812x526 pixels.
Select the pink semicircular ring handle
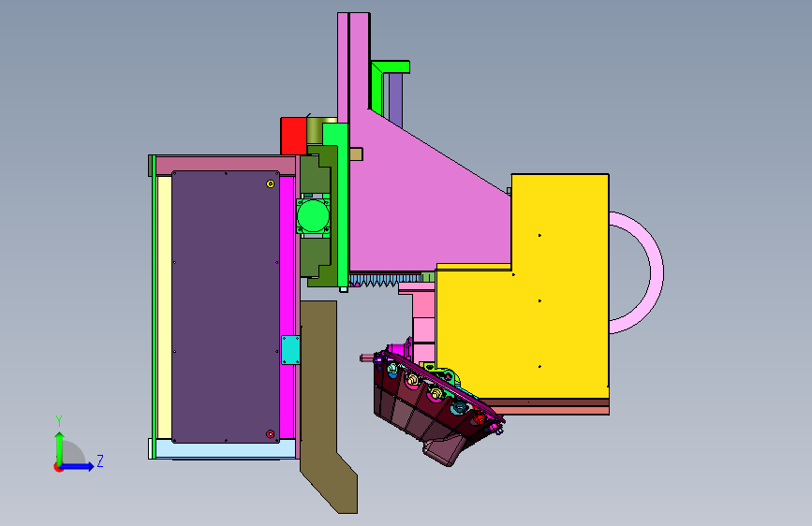pyautogui.click(x=657, y=273)
